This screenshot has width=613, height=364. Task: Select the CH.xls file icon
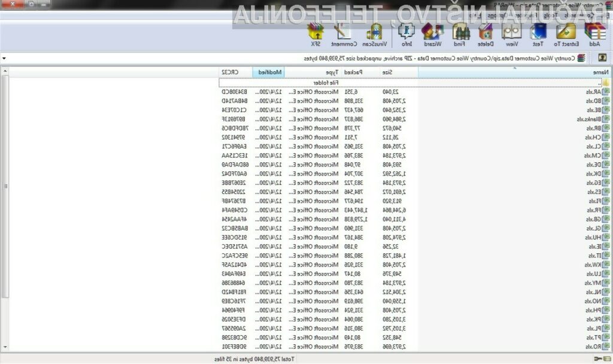[606, 137]
